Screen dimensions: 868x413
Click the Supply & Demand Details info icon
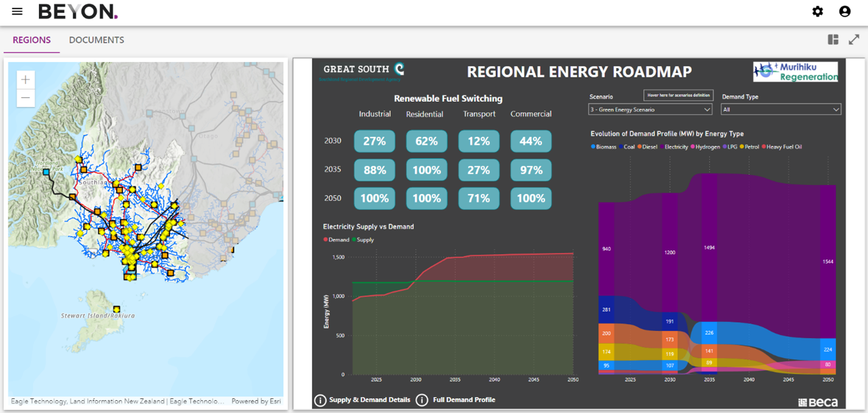(321, 400)
